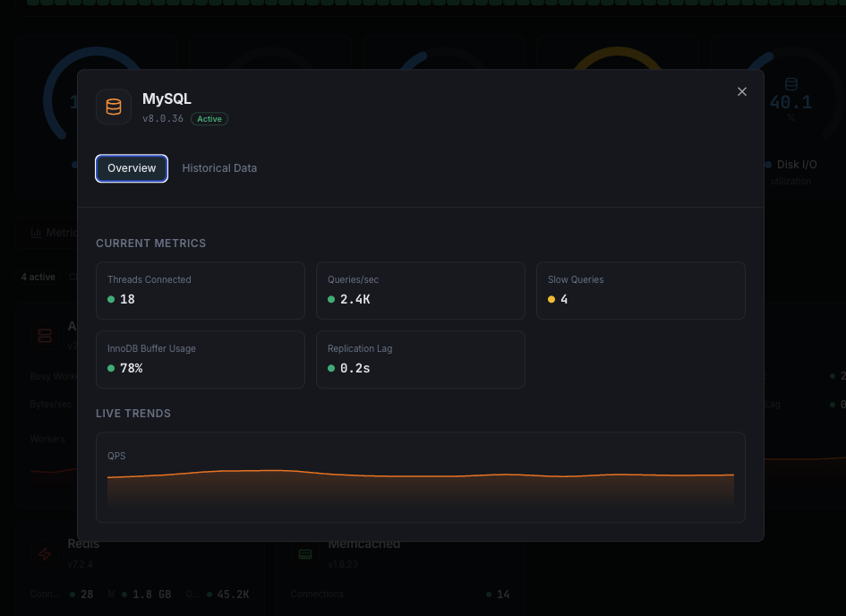The image size is (846, 616).
Task: Open the Metrics bar-chart icon
Action: pyautogui.click(x=36, y=233)
